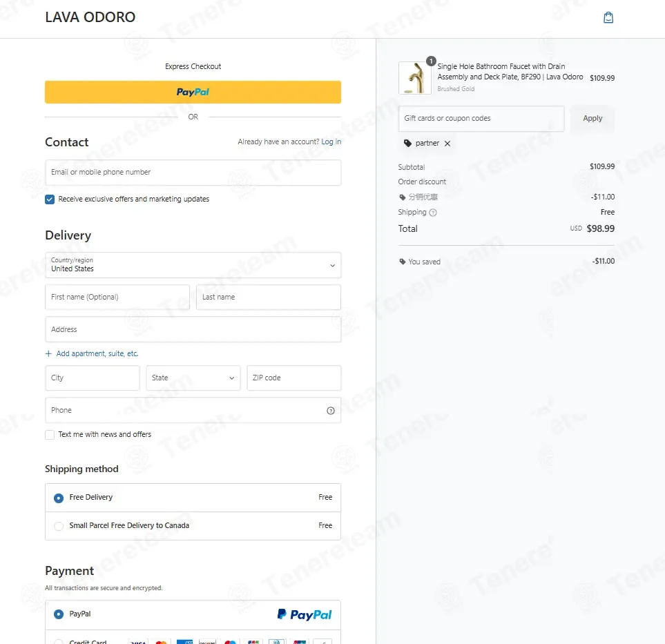Focus the ZIP code field
Screen dimensions: 665x644
tap(294, 378)
